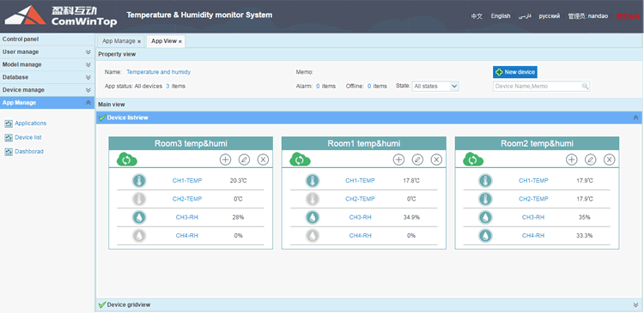
Task: Close the App View tab
Action: pos(180,41)
